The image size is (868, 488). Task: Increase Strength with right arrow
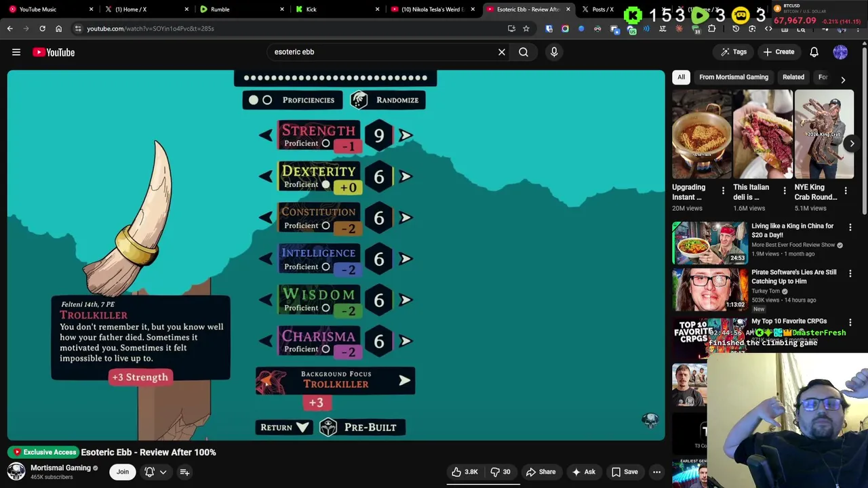pyautogui.click(x=406, y=136)
